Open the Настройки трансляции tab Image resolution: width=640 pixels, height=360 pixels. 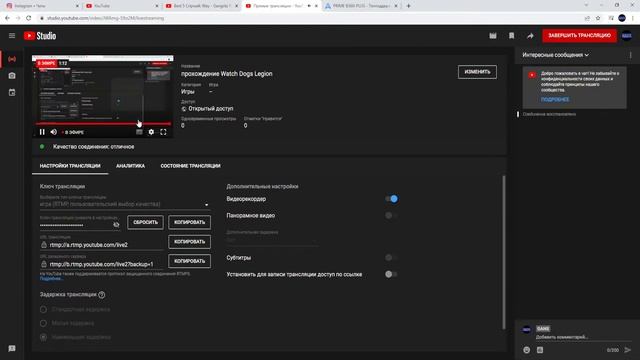click(x=70, y=166)
